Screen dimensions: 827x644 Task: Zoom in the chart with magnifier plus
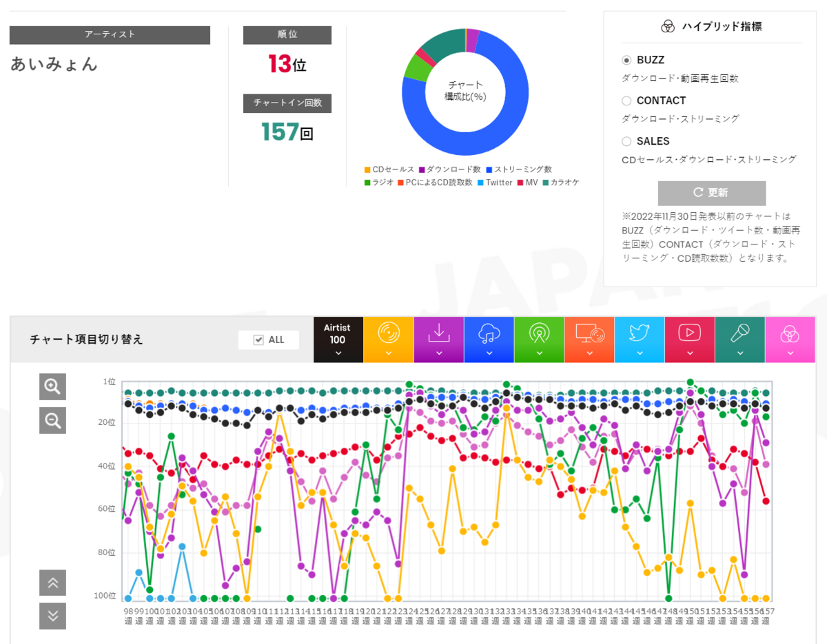pyautogui.click(x=52, y=386)
